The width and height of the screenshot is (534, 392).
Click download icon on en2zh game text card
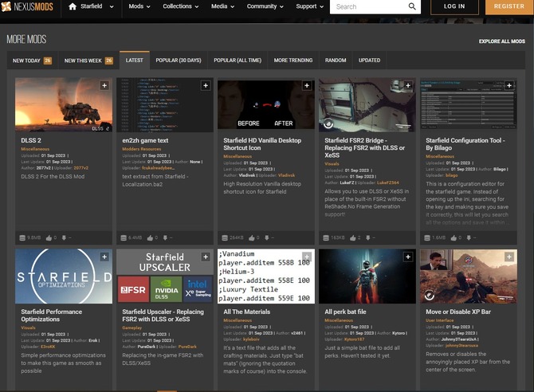(x=165, y=237)
